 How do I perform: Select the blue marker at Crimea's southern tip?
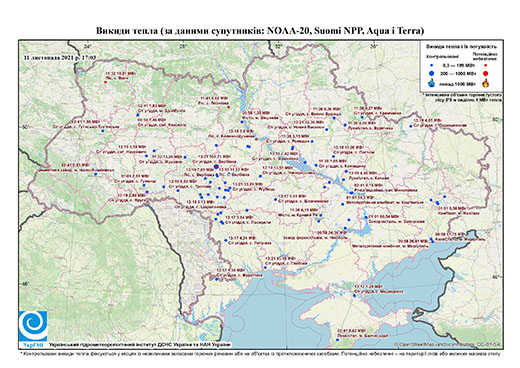coord(337,340)
